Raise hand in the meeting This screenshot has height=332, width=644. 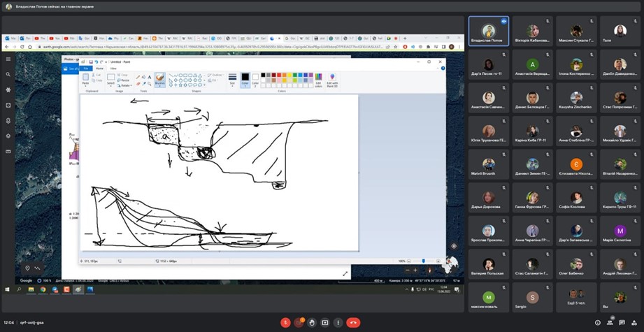pos(312,322)
